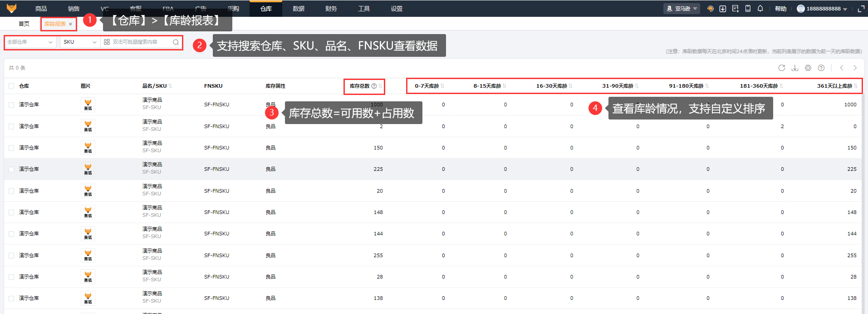Refresh the inventory age table
This screenshot has width=868, height=314.
(x=781, y=68)
